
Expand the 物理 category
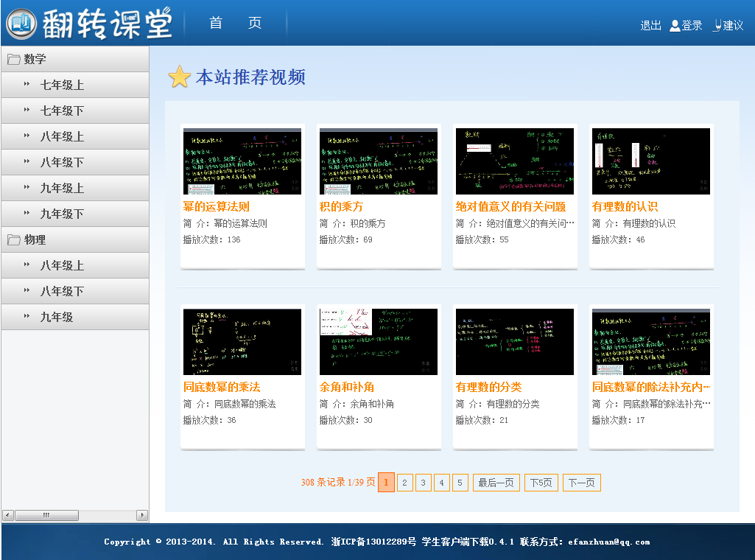75,239
